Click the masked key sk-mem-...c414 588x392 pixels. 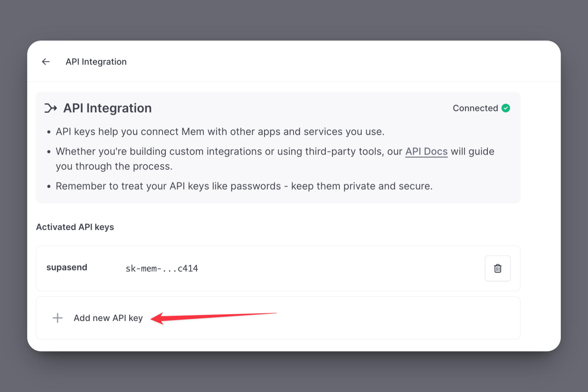[x=162, y=268]
